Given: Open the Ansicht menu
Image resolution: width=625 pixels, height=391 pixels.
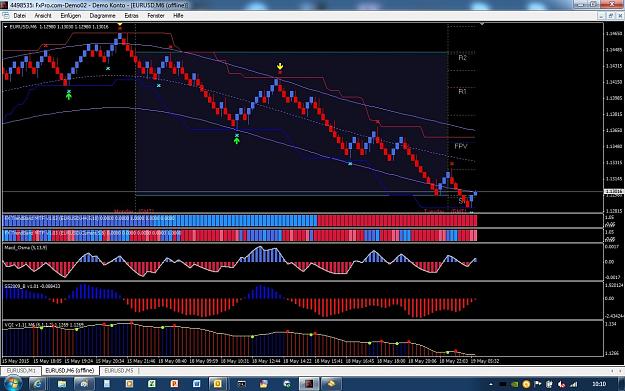Looking at the screenshot, I should (43, 16).
